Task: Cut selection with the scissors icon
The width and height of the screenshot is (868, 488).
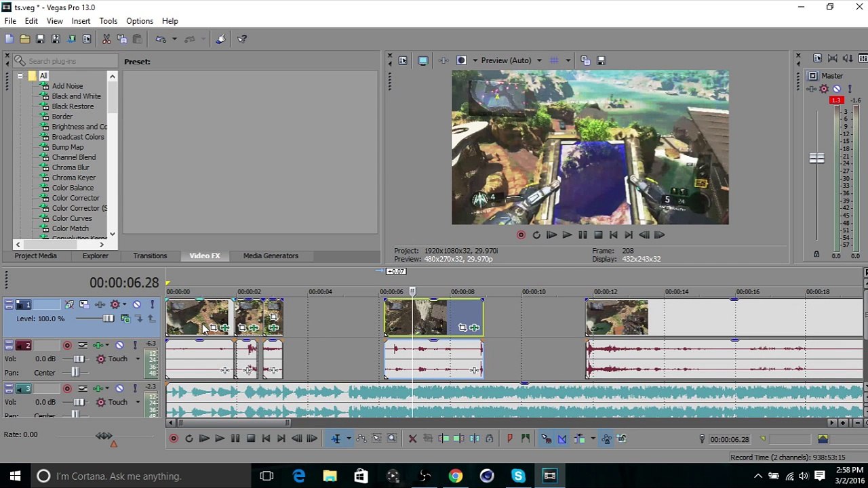Action: [106, 39]
